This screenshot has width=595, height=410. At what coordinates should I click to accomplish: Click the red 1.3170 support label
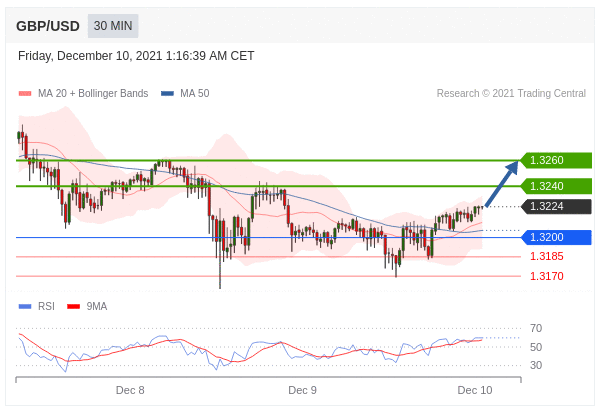tap(546, 276)
